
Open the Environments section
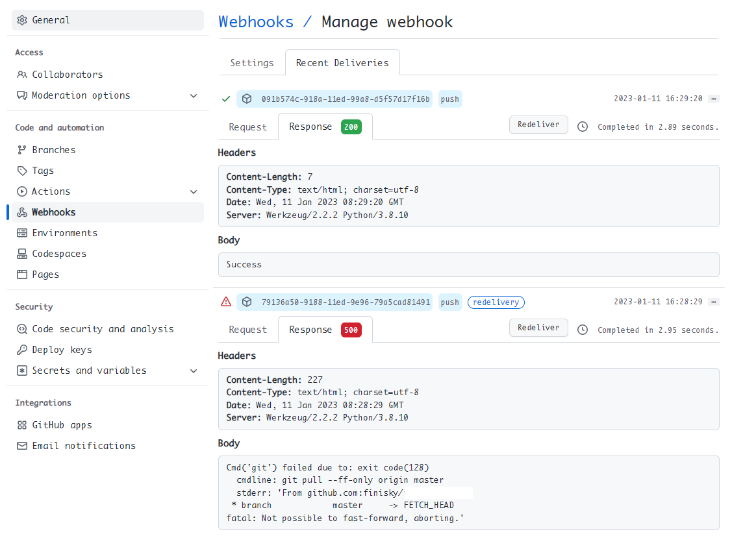(x=64, y=232)
